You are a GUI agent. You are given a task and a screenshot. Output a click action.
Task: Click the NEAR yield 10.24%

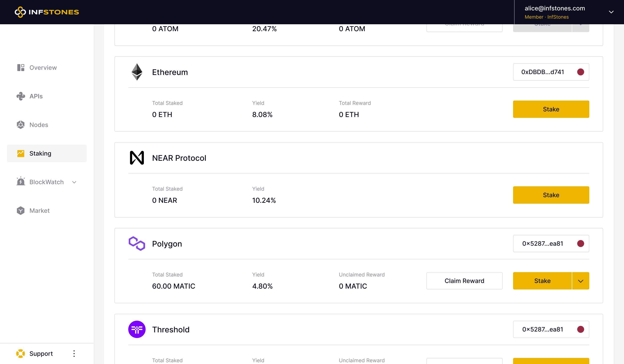[264, 200]
